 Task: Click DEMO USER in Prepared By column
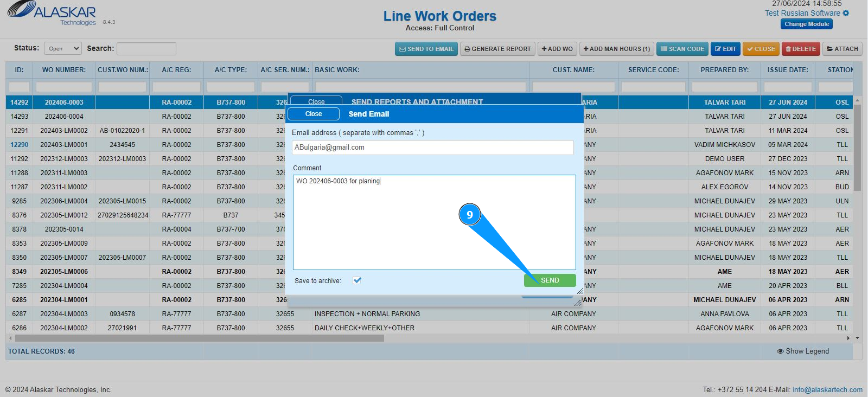(725, 159)
